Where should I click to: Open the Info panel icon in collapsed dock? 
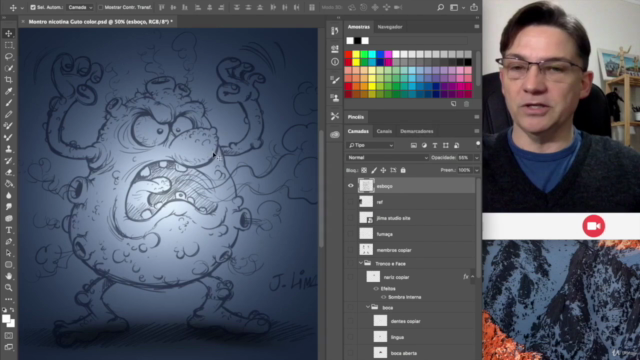[x=335, y=62]
